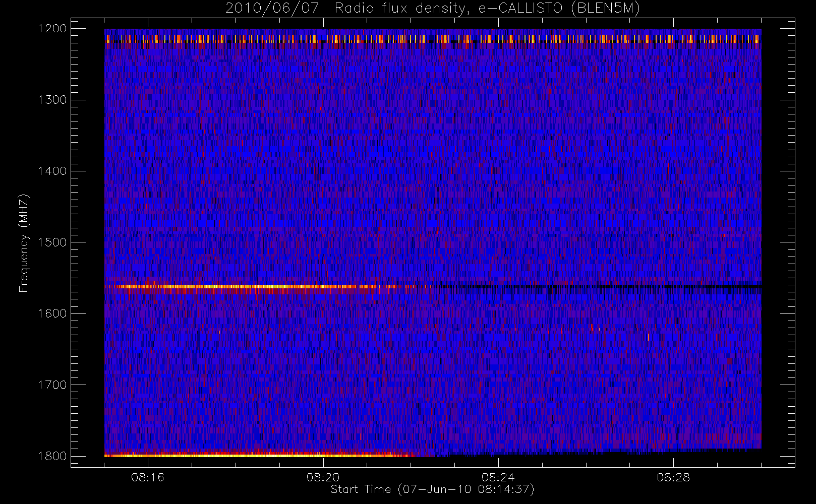Image resolution: width=816 pixels, height=504 pixels.
Task: Select the 1400 frequency axis label
Action: [x=52, y=171]
